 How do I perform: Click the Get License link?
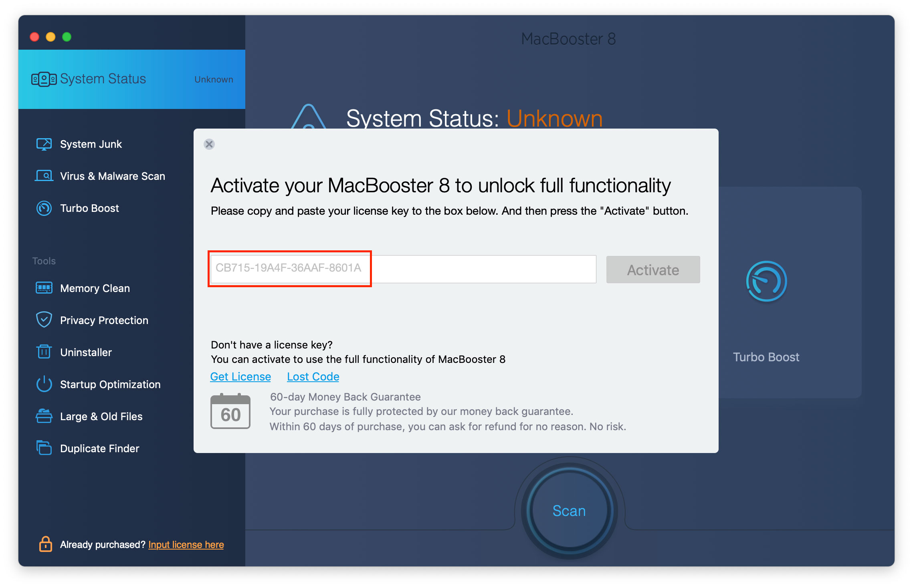[242, 377]
